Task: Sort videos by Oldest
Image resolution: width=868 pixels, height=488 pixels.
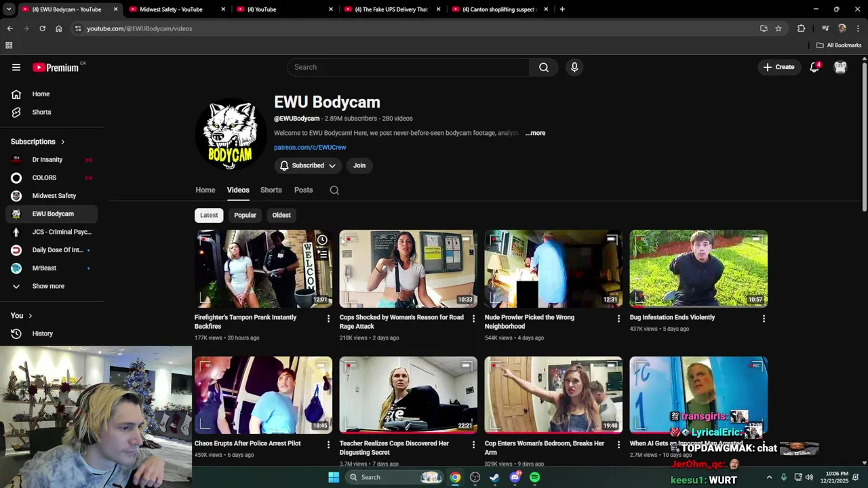Action: click(x=281, y=216)
